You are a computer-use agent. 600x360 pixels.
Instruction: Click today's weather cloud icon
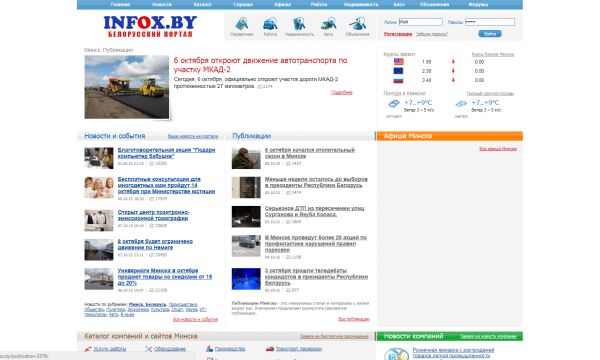394,103
